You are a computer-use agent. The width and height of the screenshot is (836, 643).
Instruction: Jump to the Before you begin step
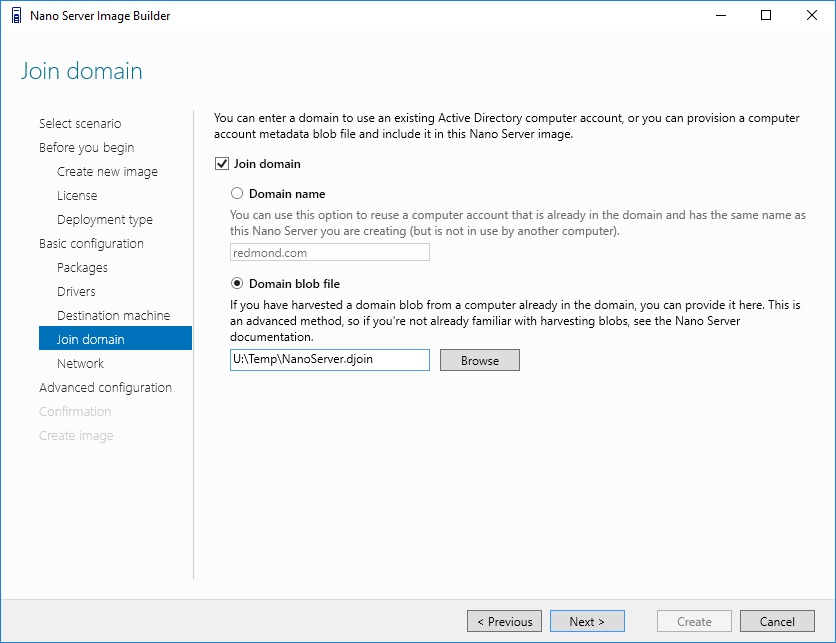pyautogui.click(x=86, y=148)
